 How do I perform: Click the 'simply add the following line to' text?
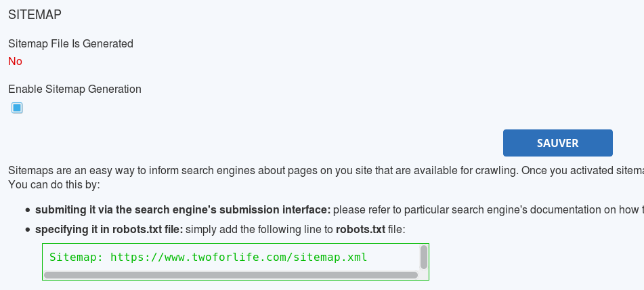click(x=259, y=229)
